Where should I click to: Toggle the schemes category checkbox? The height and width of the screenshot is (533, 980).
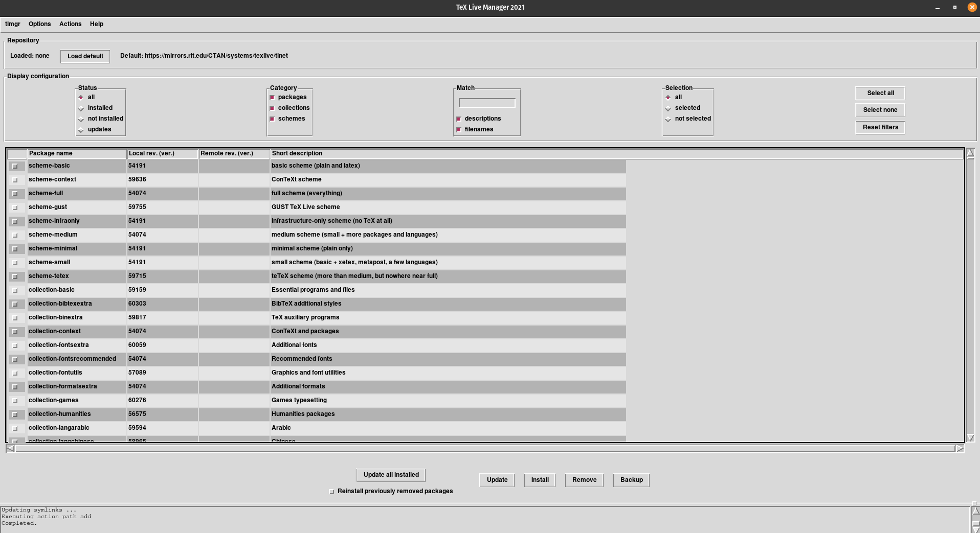coord(272,119)
